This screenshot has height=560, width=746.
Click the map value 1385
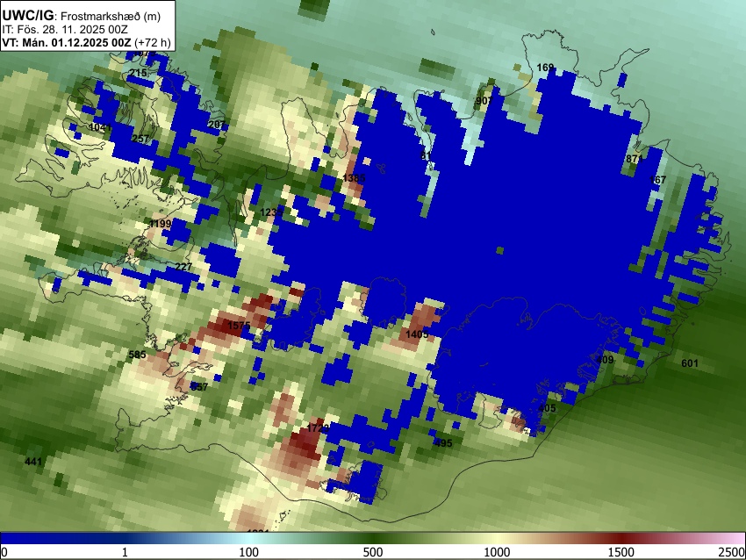(354, 178)
